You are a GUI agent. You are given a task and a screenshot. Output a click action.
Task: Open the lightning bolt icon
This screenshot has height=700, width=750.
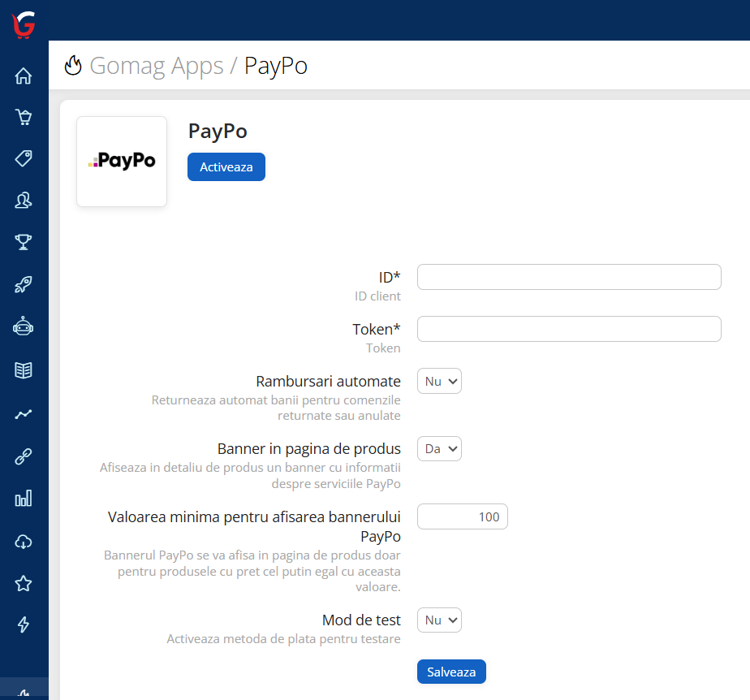tap(24, 624)
